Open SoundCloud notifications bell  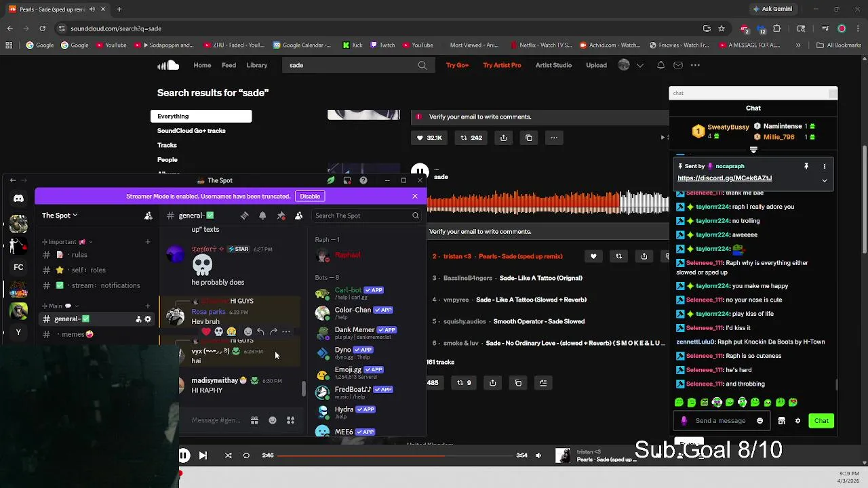pyautogui.click(x=660, y=65)
